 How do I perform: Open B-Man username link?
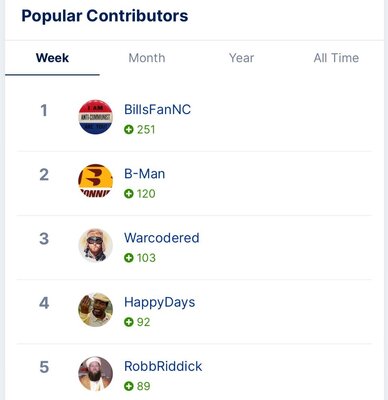point(144,174)
